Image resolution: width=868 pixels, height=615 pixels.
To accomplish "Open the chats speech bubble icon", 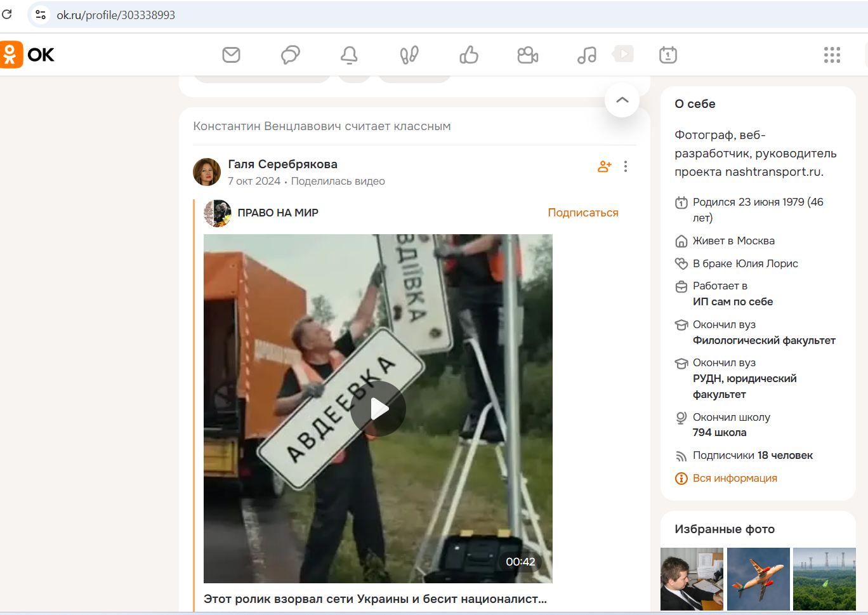I will pyautogui.click(x=290, y=55).
